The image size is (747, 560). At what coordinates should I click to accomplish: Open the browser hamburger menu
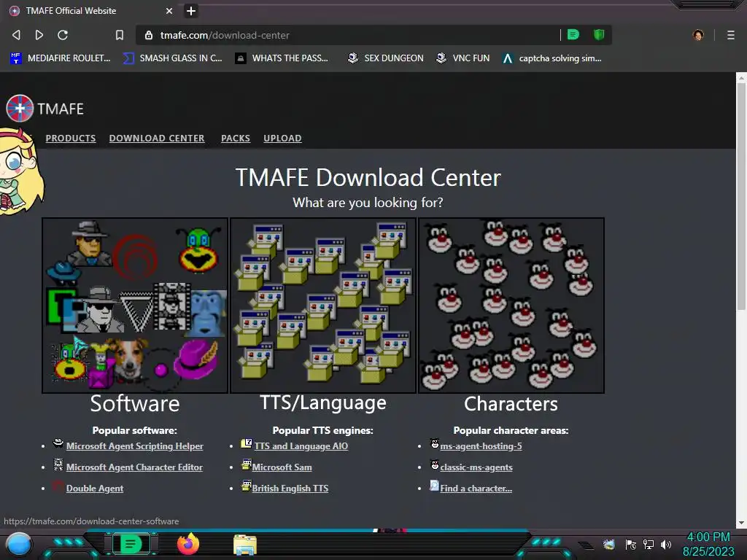coord(730,35)
